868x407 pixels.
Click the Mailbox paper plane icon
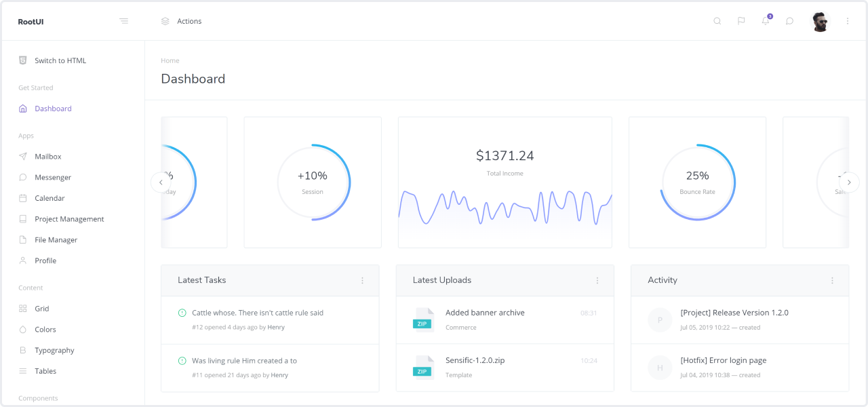coord(23,157)
